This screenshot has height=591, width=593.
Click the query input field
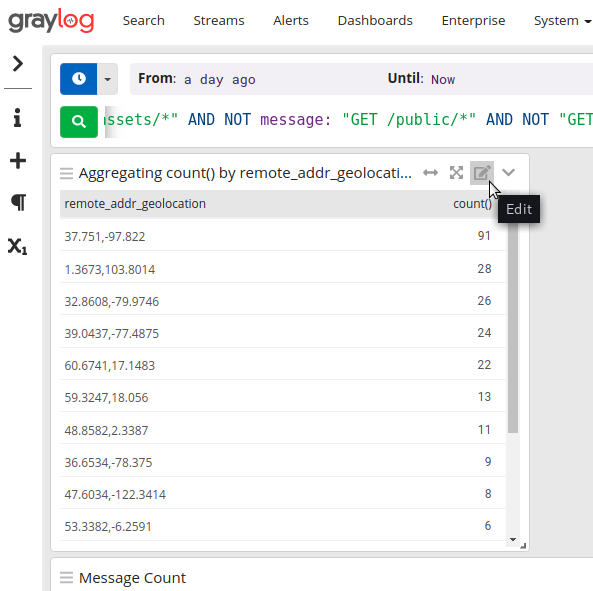[349, 120]
